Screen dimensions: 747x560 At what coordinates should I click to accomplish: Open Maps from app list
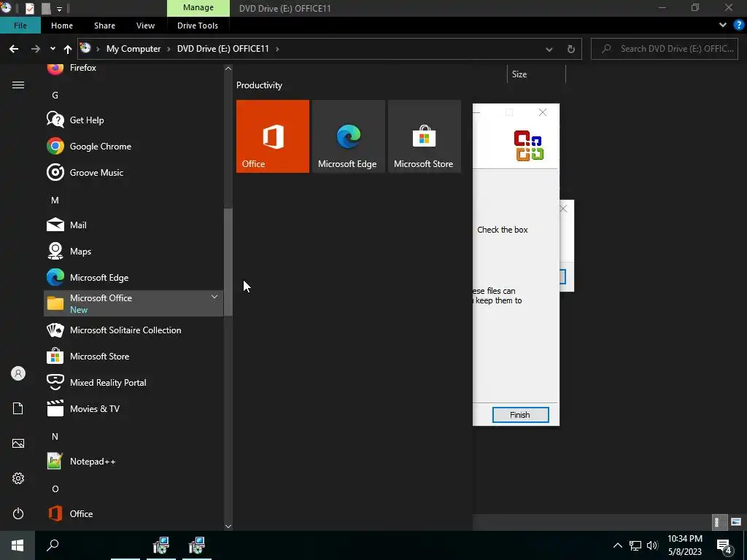(x=133, y=251)
